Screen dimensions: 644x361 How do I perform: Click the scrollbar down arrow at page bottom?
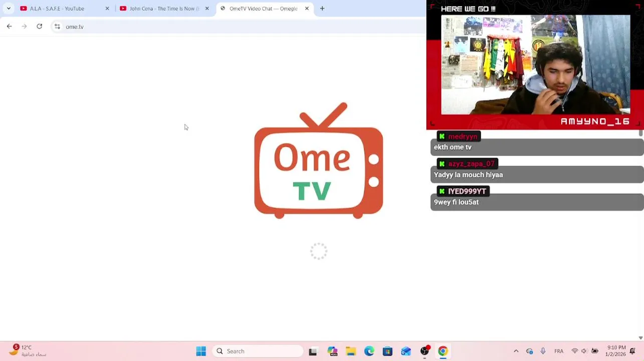[x=640, y=338]
